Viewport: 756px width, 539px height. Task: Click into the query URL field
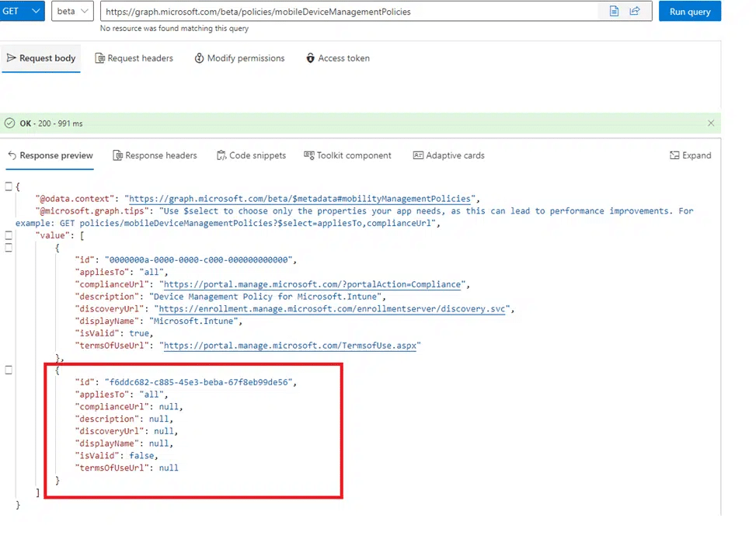pos(350,12)
